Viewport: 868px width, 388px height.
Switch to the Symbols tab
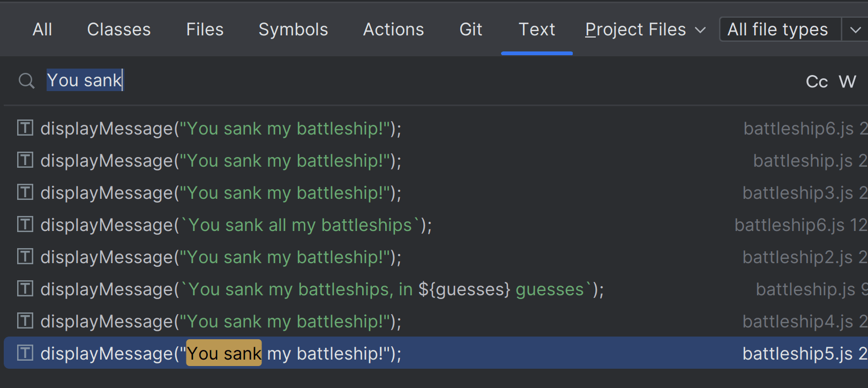pos(293,29)
